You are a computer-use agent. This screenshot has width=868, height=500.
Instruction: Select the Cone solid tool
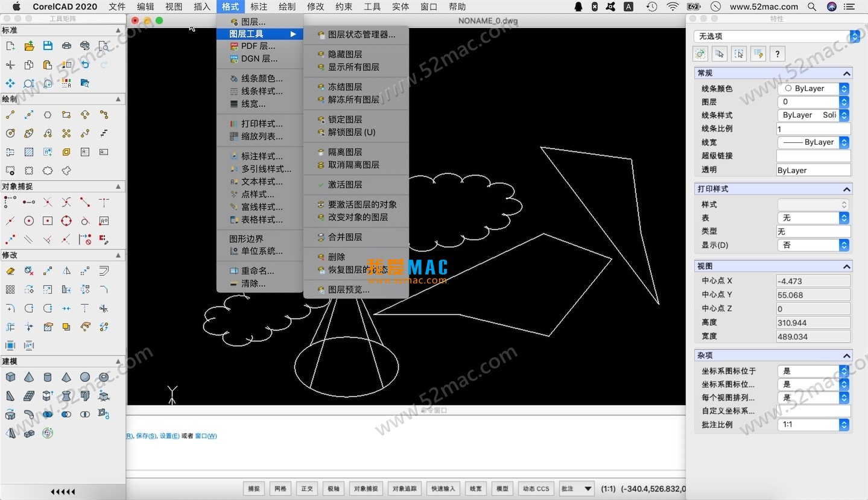click(29, 378)
